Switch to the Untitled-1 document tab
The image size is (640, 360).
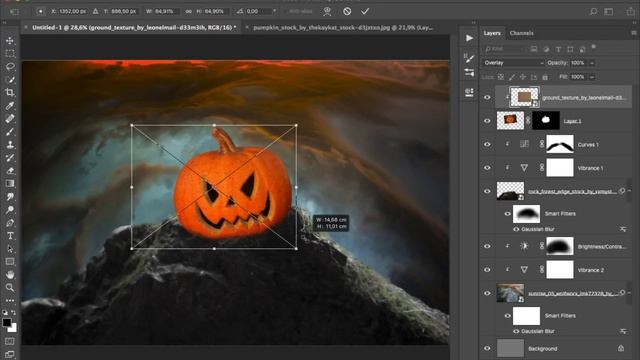point(134,27)
